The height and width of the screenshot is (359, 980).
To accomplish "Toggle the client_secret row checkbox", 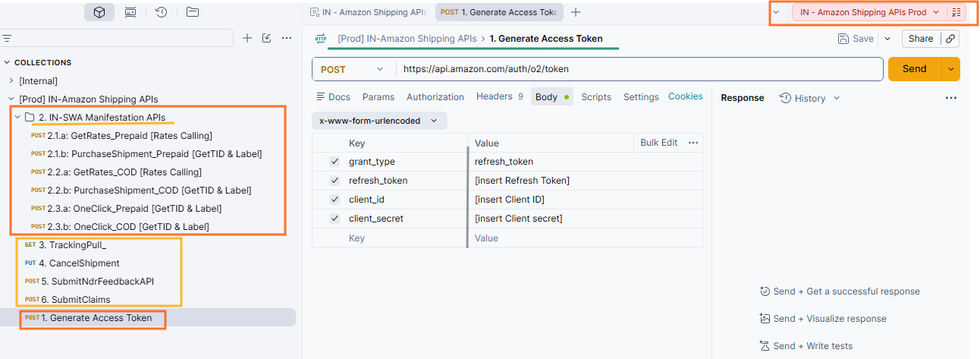I will [x=335, y=219].
